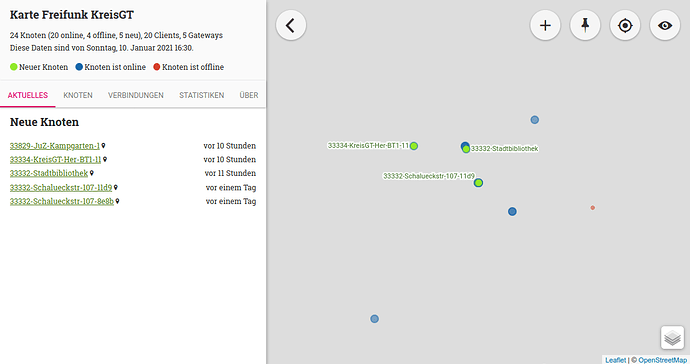Open the OpenStreetMap attribution link
The image size is (690, 364).
(662, 360)
